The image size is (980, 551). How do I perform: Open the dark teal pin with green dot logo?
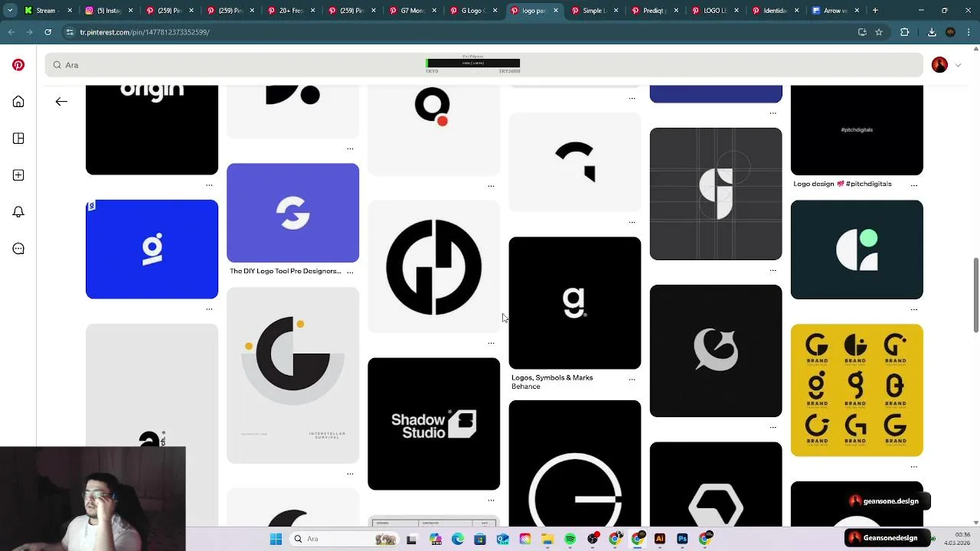[x=856, y=249]
